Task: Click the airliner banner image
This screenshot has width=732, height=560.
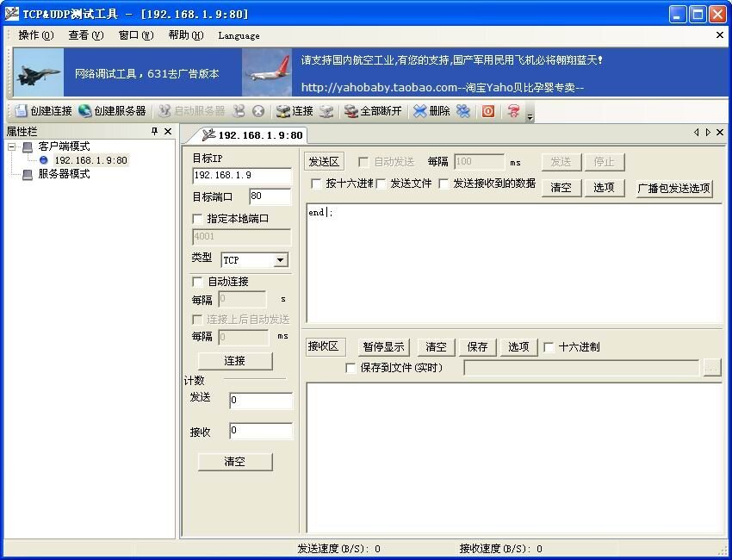Action: [x=267, y=72]
